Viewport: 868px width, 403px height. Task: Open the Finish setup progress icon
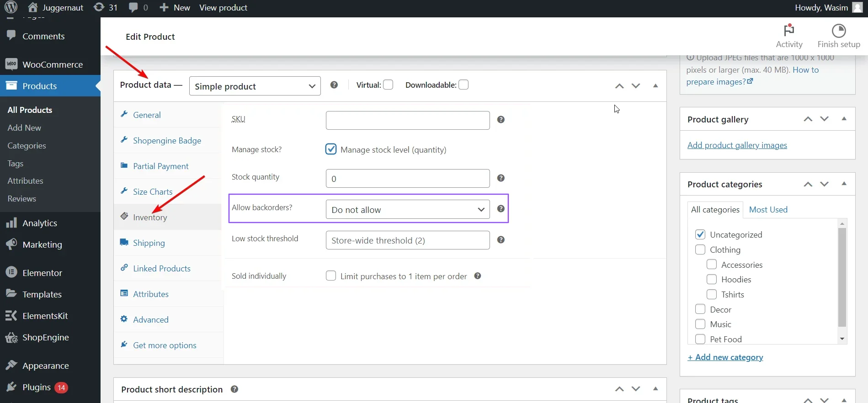[839, 31]
